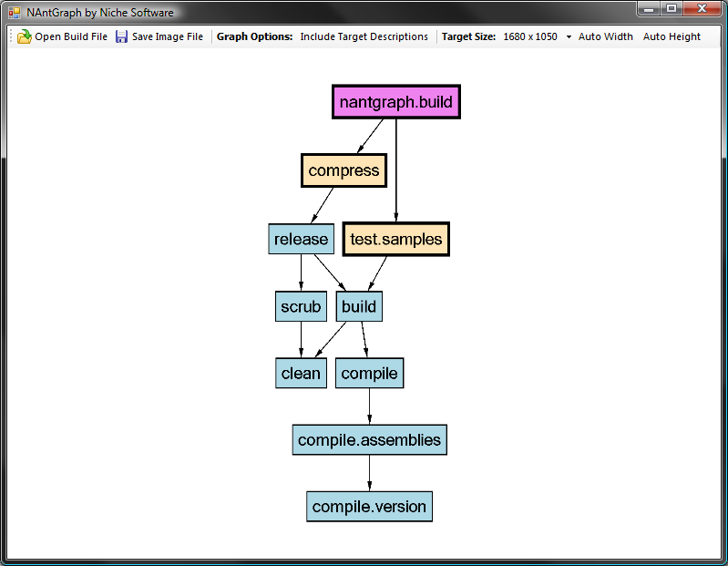Screen dimensions: 728x566
Task: Open the Target Size dropdown arrow
Action: coord(569,37)
